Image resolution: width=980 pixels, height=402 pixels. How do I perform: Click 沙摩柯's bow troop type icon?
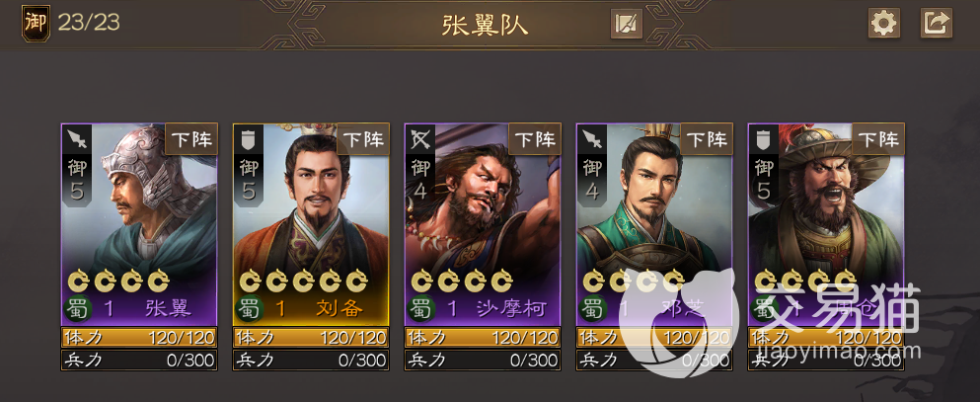[x=420, y=139]
